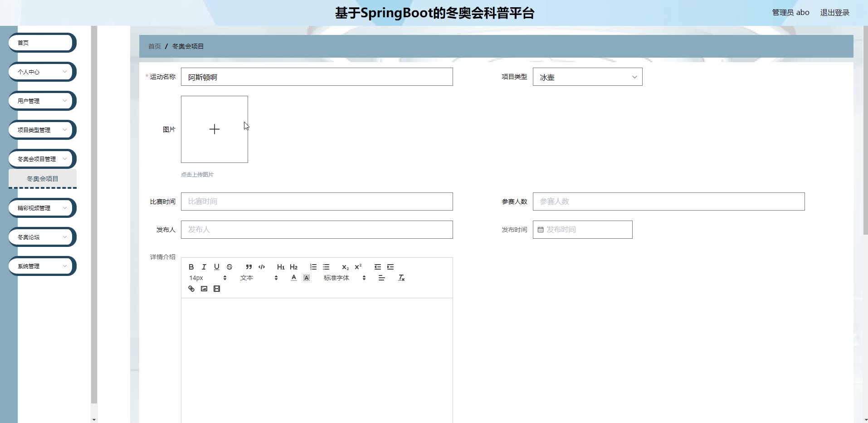Insert a code block from editor toolbar
Image resolution: width=868 pixels, height=423 pixels.
[x=262, y=267]
